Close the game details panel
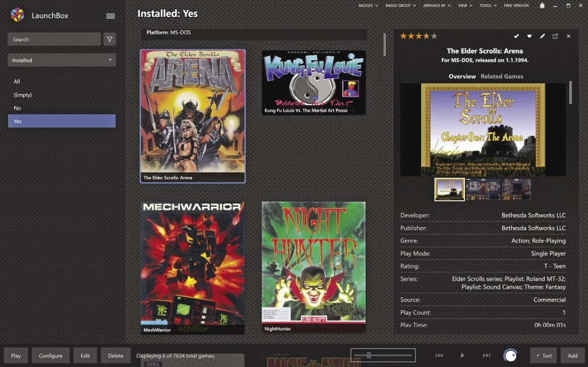Screen dimensions: 588x367 568,36
